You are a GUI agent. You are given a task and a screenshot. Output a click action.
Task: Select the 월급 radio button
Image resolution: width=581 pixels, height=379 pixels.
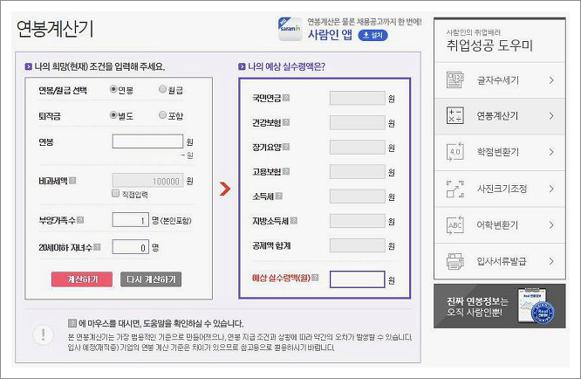pyautogui.click(x=162, y=89)
